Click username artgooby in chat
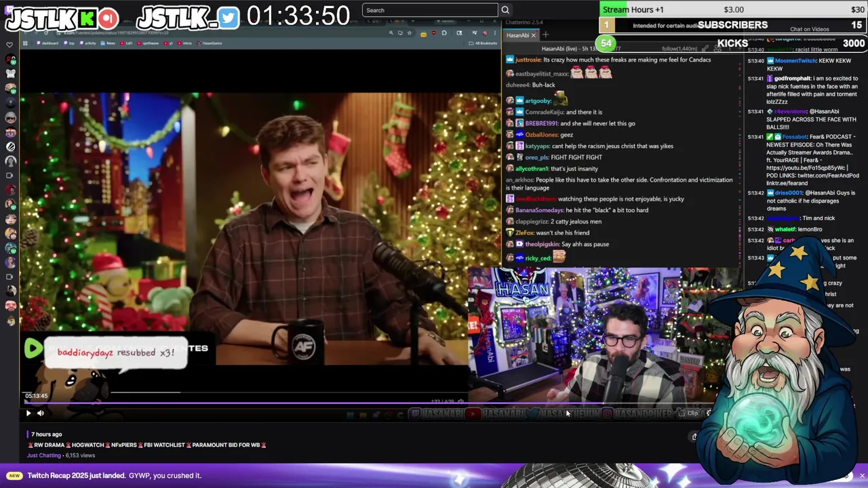This screenshot has width=868, height=488. click(x=538, y=101)
